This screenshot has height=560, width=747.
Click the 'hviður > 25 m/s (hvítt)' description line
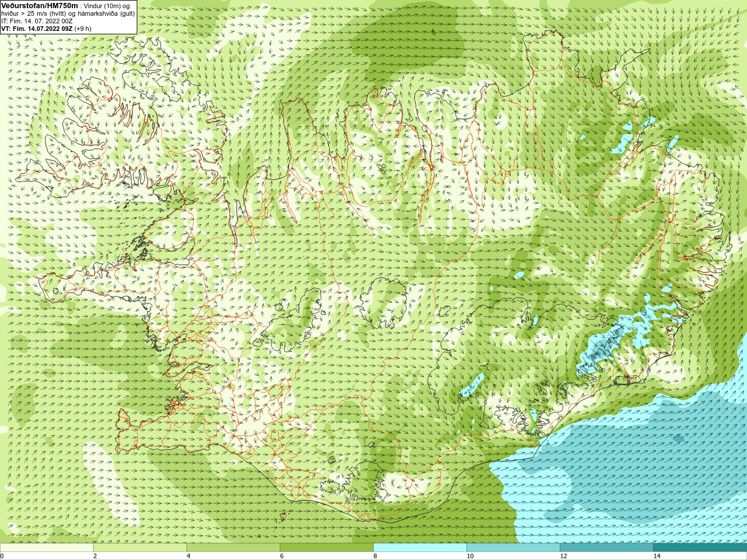pyautogui.click(x=68, y=13)
